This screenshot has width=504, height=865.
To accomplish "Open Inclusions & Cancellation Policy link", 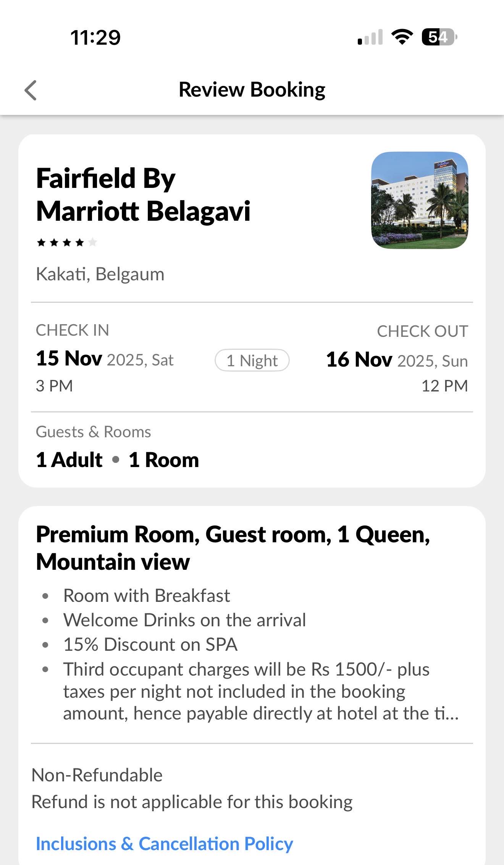I will 164,844.
